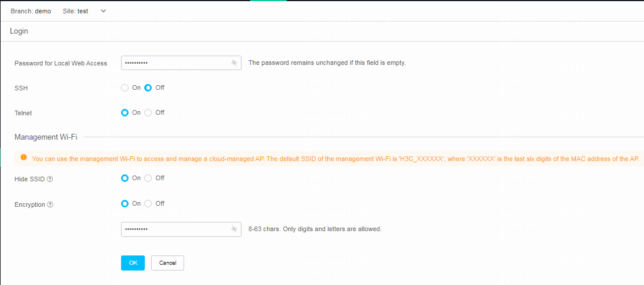Open the Encryption help tooltip icon

[50, 204]
